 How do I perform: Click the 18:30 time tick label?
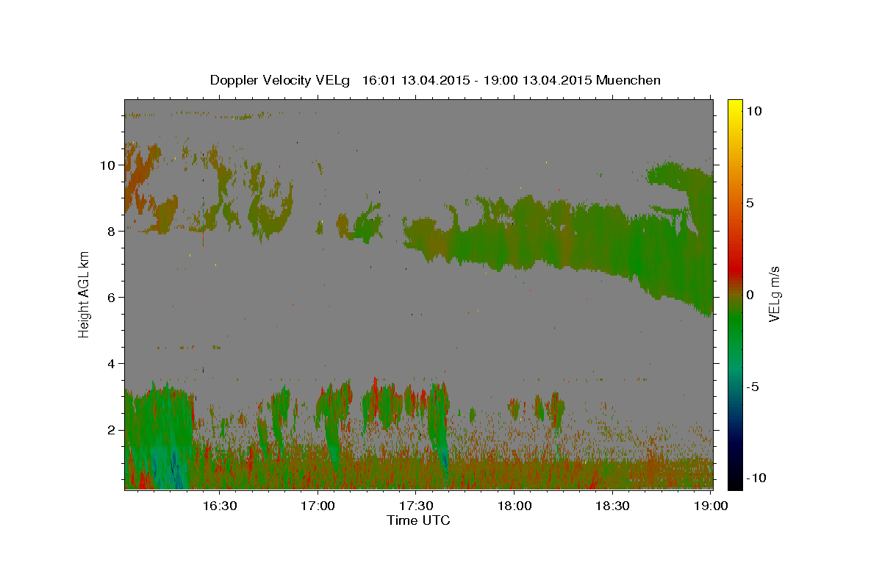pos(612,506)
